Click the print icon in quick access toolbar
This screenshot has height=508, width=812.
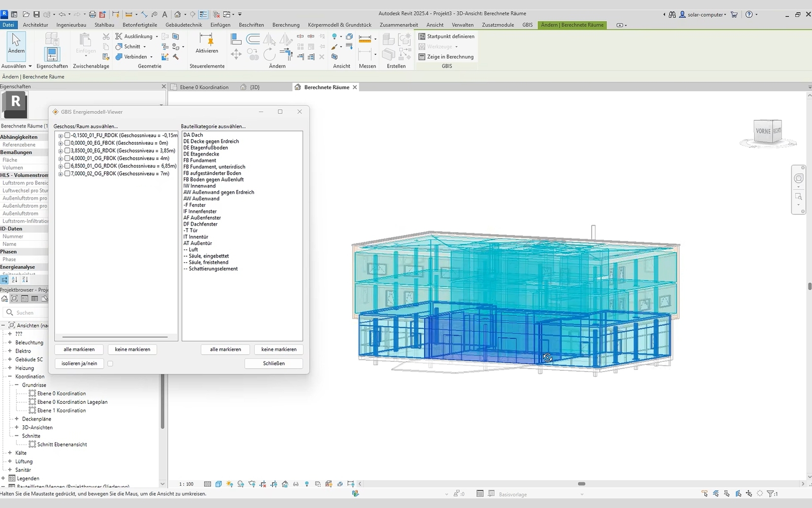click(92, 14)
